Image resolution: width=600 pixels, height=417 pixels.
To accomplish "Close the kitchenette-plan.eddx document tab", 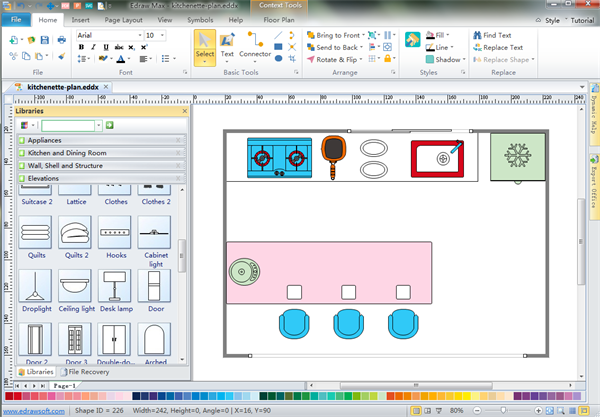I will click(106, 87).
